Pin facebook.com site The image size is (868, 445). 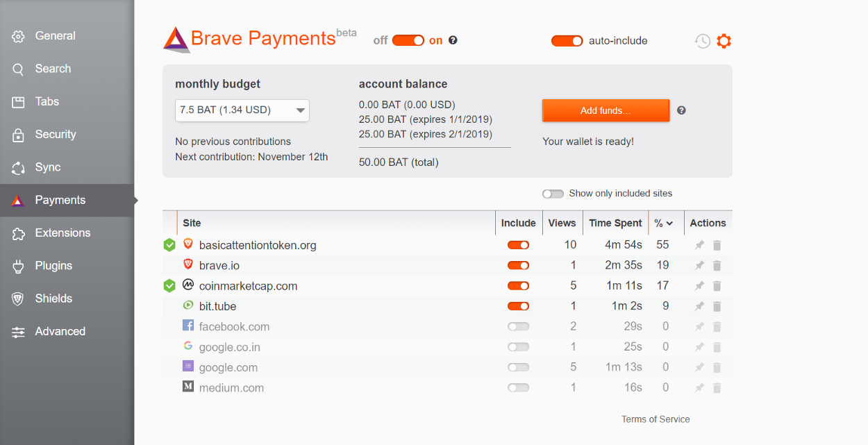(700, 326)
